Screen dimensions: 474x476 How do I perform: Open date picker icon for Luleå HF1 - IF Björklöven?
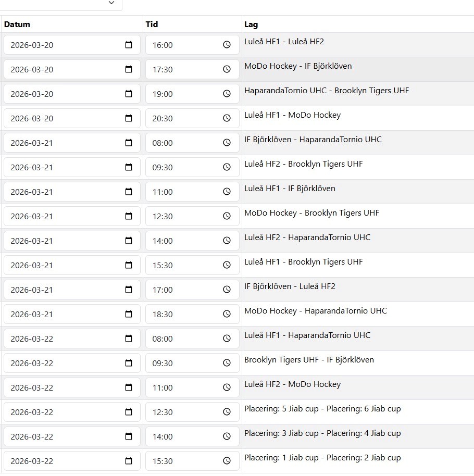pyautogui.click(x=129, y=192)
